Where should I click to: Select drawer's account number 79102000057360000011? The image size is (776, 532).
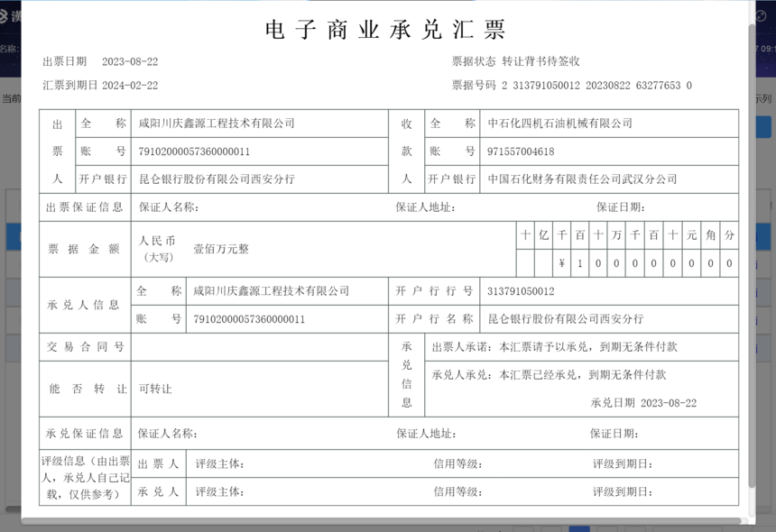(x=194, y=151)
